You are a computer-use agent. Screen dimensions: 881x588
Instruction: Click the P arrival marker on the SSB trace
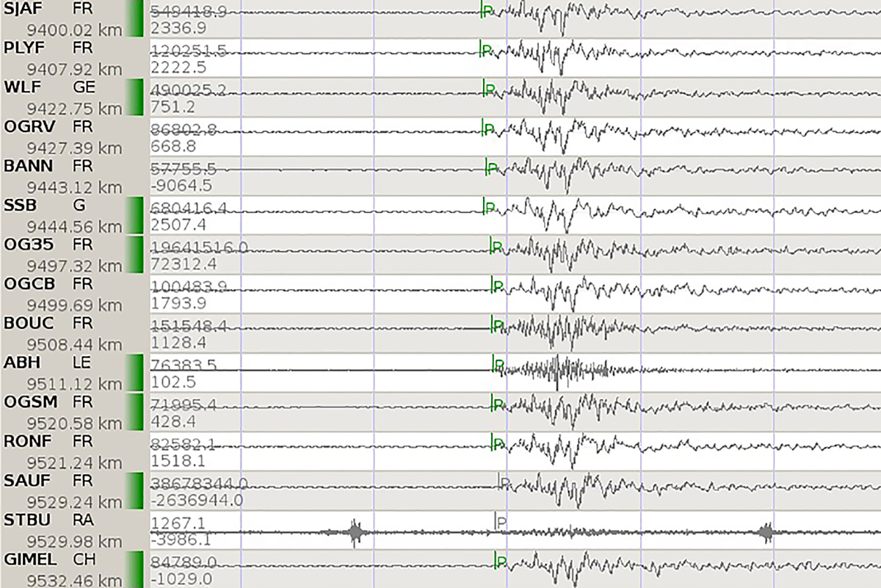coord(489,207)
